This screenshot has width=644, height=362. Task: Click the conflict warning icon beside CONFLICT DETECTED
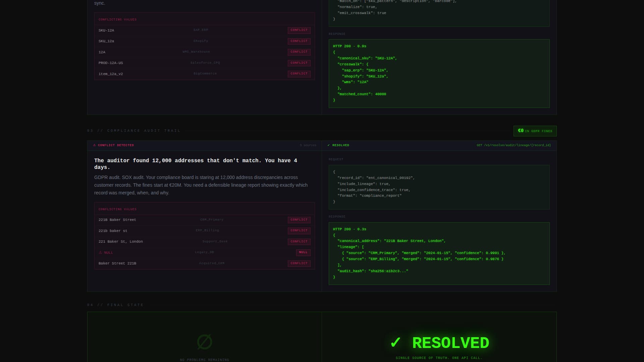pyautogui.click(x=94, y=145)
